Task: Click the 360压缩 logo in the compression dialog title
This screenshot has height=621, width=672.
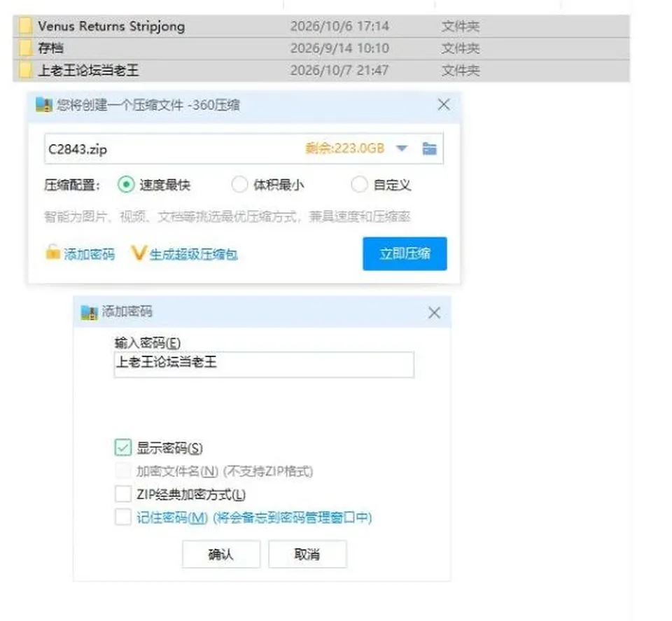Action: click(43, 104)
